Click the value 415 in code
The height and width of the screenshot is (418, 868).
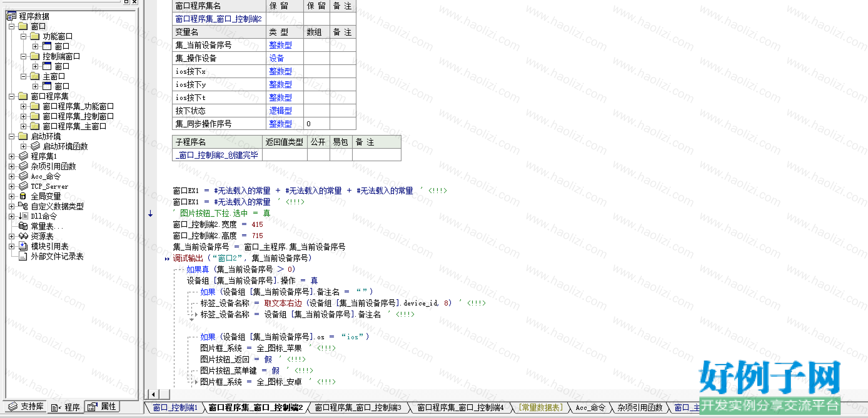click(x=257, y=225)
